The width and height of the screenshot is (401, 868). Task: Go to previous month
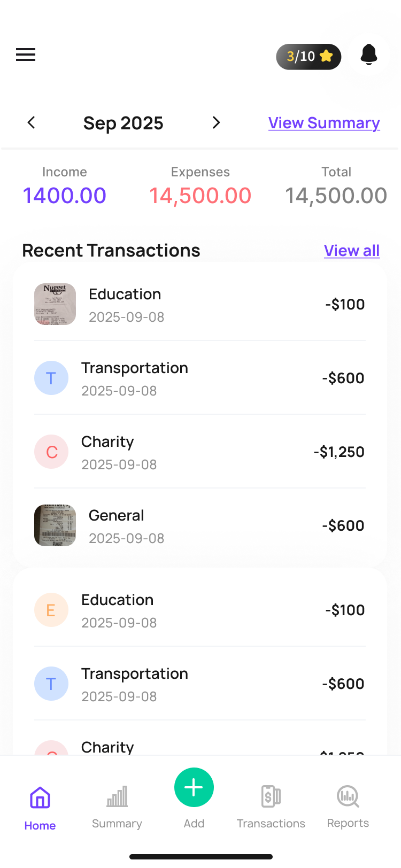coord(32,123)
